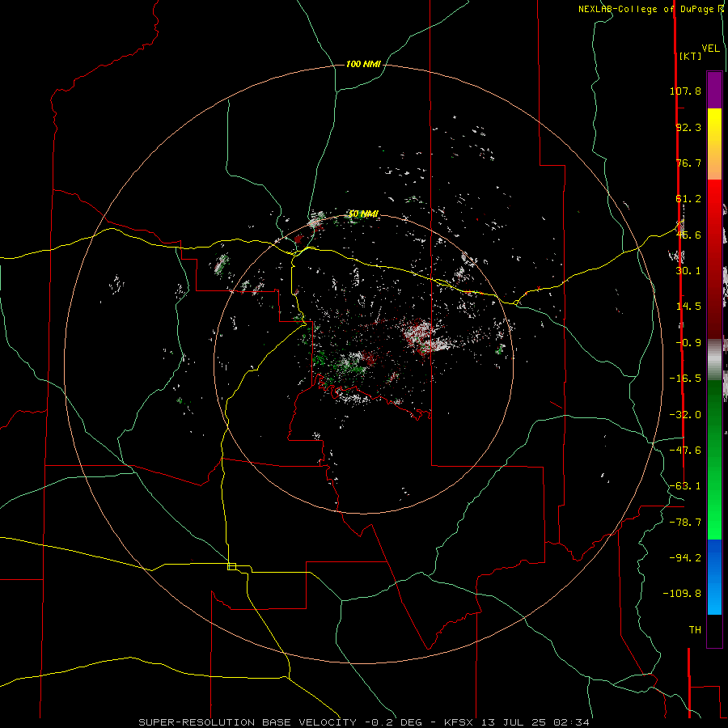This screenshot has width=728, height=728.
Task: Click the -0.9 legend value
Action: 688,343
